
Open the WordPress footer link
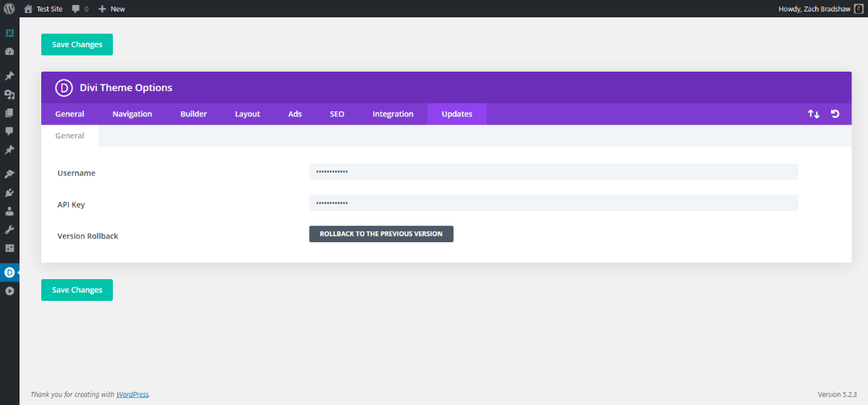132,394
